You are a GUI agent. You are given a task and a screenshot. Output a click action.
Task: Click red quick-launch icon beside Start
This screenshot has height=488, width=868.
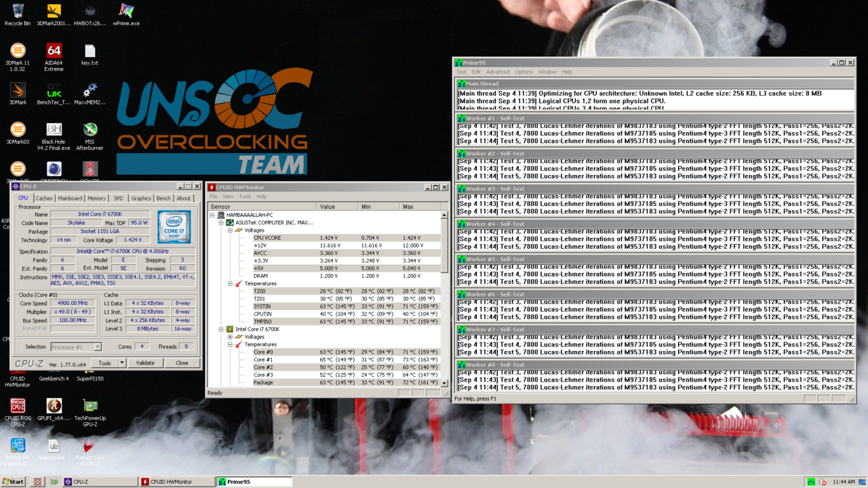tap(37, 482)
